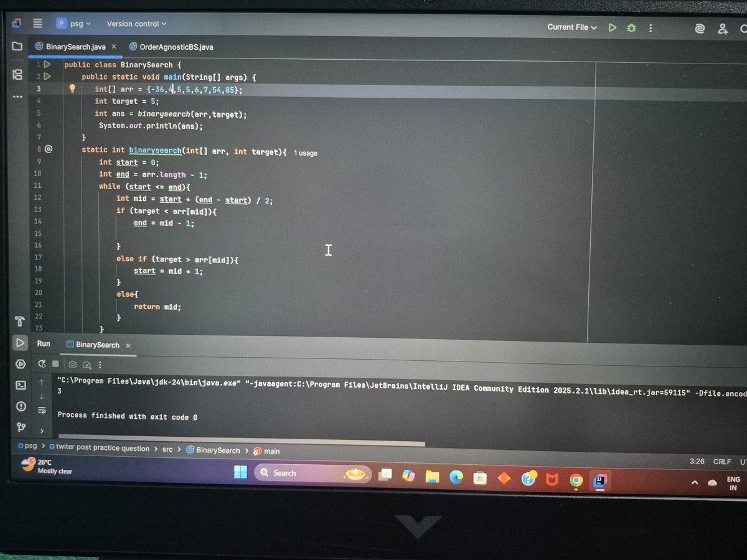Click the screenshot camera icon in Run toolbar
The width and height of the screenshot is (747, 560).
coord(73,365)
